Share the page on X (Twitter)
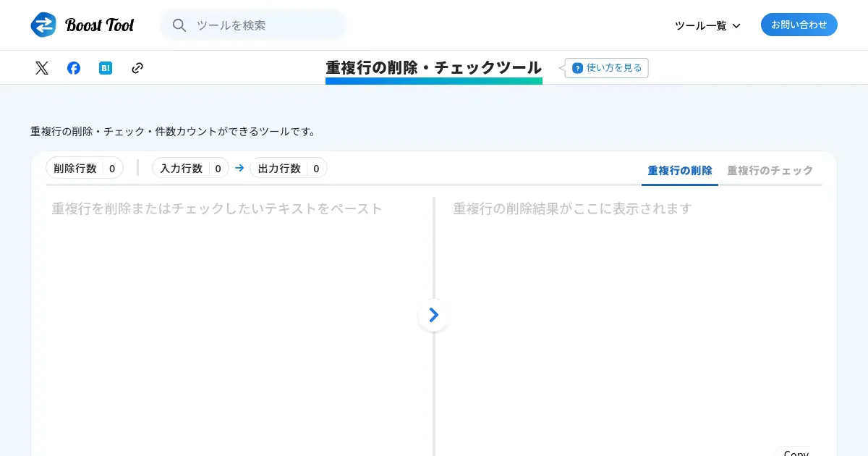The height and width of the screenshot is (456, 868). click(42, 68)
